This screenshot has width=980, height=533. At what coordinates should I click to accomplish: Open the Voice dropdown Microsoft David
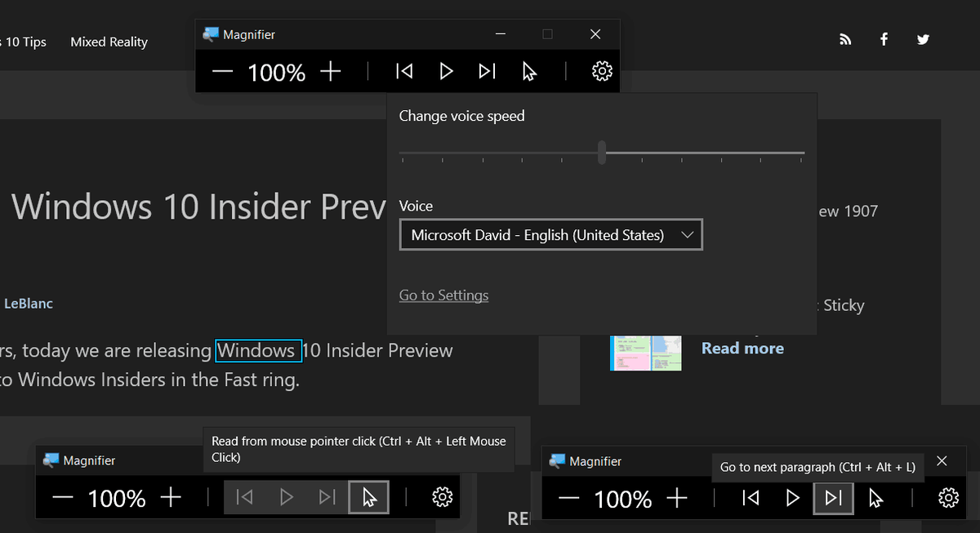coord(551,235)
